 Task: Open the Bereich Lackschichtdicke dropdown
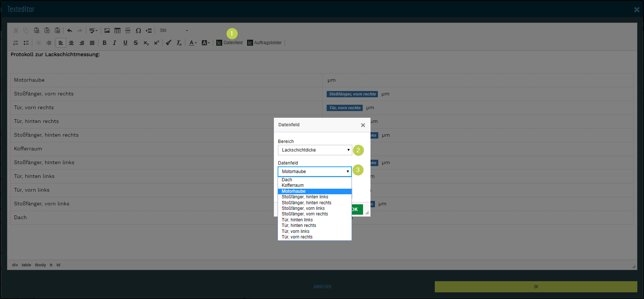click(x=314, y=150)
